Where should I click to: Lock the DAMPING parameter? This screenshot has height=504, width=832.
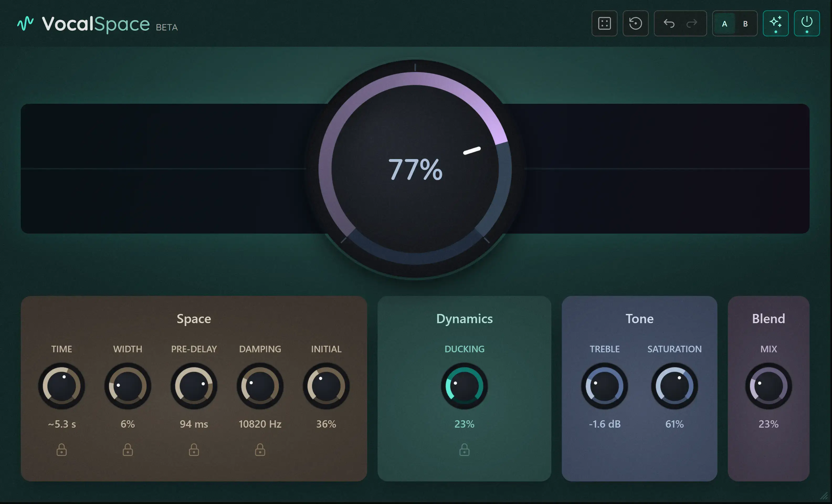260,450
